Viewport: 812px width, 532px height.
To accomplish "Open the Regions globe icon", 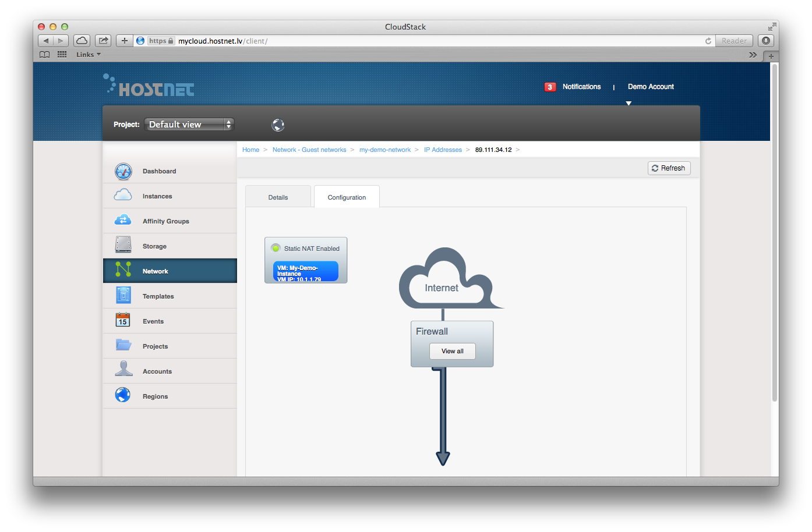I will (x=123, y=395).
